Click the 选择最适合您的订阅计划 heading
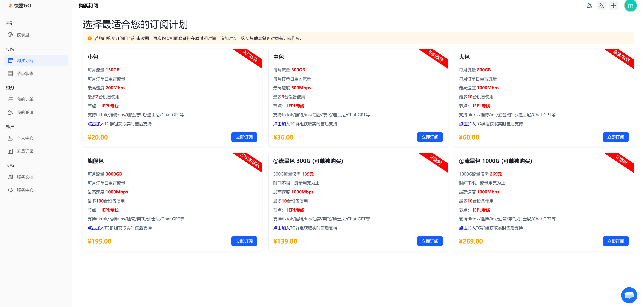Image resolution: width=644 pixels, height=307 pixels. (x=135, y=24)
